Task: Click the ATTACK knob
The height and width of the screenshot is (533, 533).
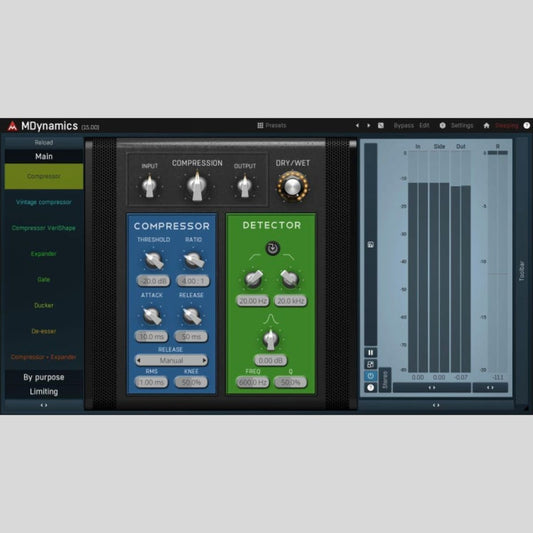Action: click(152, 316)
